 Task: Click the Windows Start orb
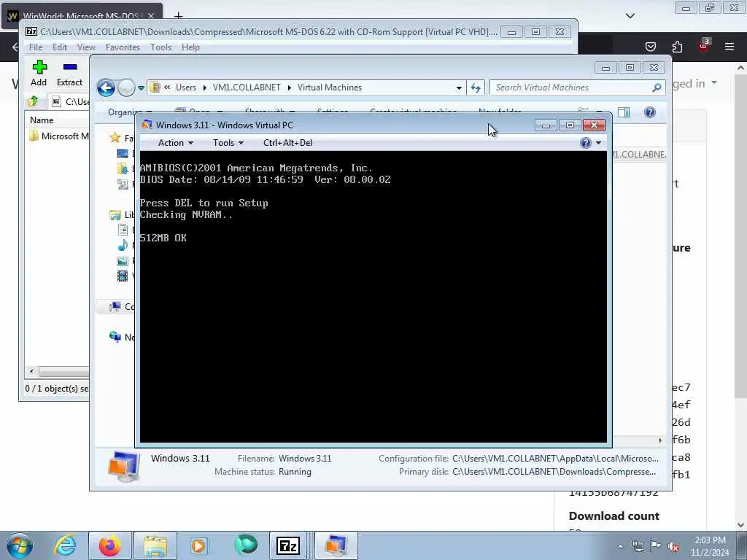tap(20, 545)
